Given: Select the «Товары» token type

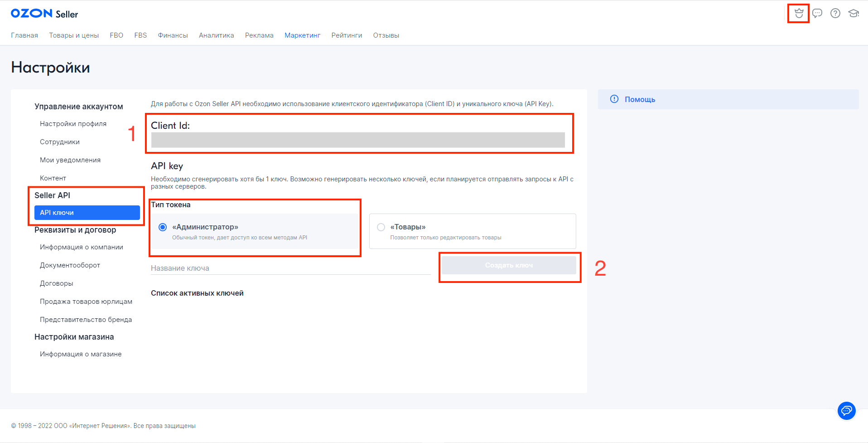Looking at the screenshot, I should [381, 227].
